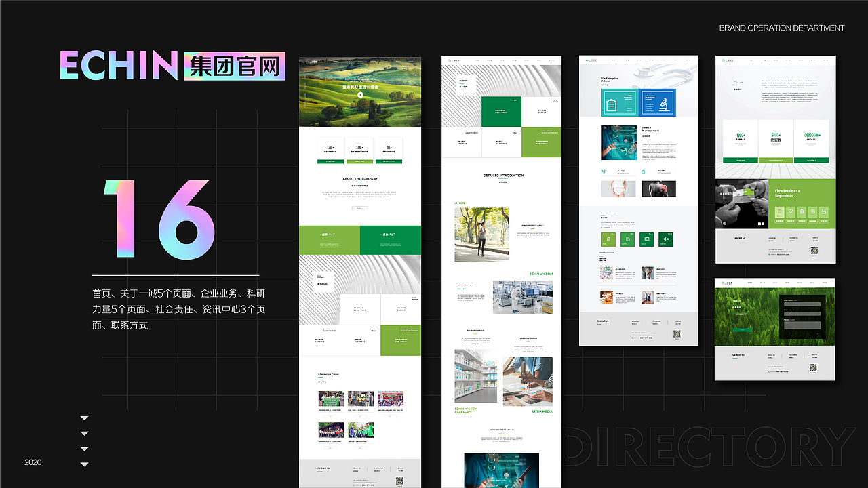Click the logo on the Detailed Introduction page header
868x488 pixels.
tap(454, 60)
